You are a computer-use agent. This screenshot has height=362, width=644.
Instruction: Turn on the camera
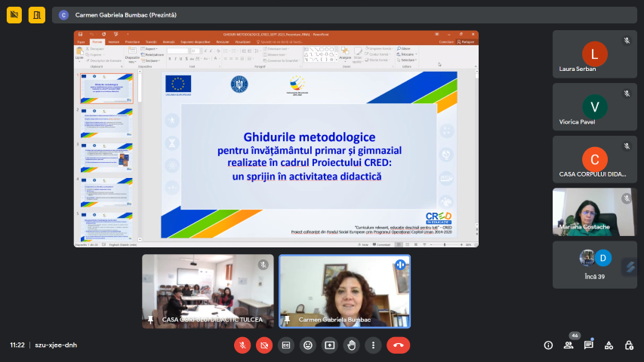pyautogui.click(x=264, y=345)
